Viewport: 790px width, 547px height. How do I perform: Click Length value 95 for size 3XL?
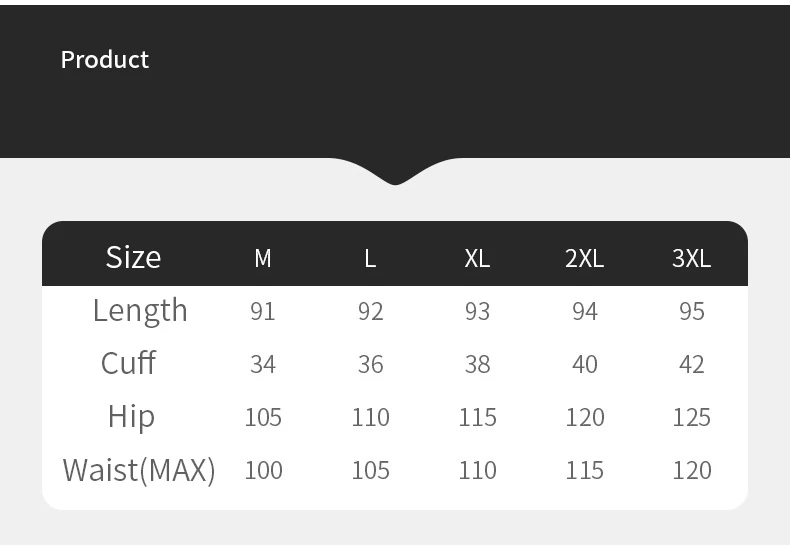tap(692, 312)
